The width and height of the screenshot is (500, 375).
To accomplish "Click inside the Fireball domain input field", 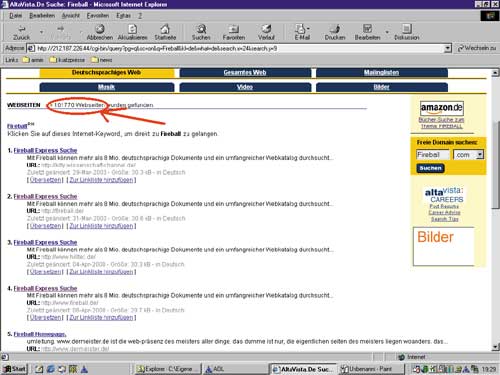I will [433, 155].
